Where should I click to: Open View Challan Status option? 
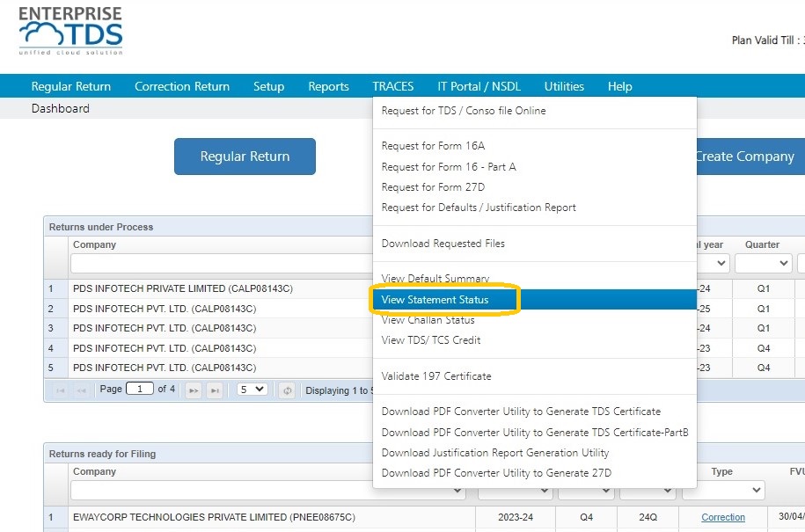tap(428, 320)
